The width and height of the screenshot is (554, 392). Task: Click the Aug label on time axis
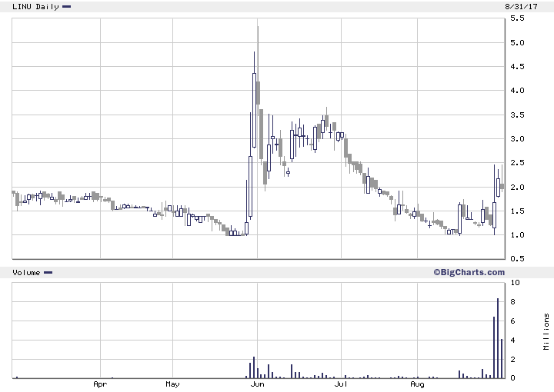pyautogui.click(x=417, y=384)
